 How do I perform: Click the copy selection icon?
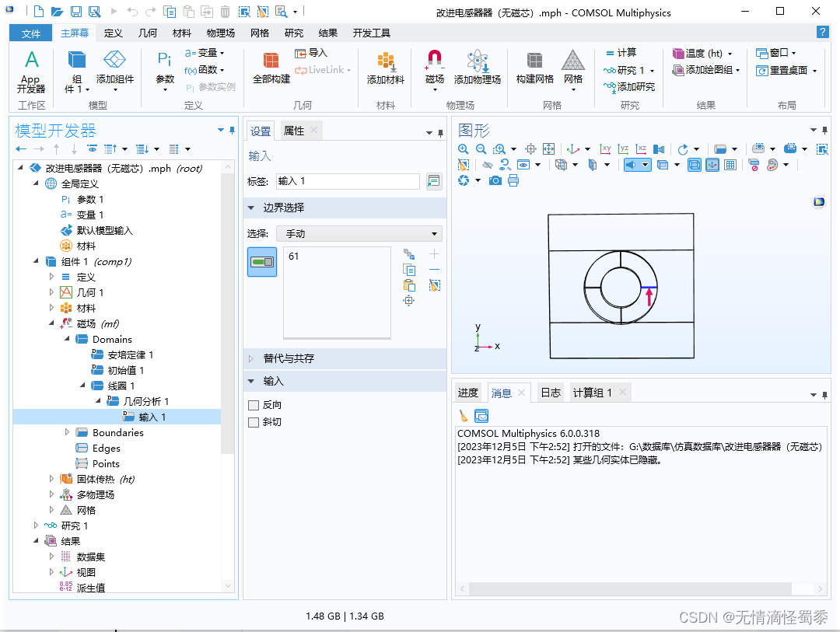pos(409,270)
